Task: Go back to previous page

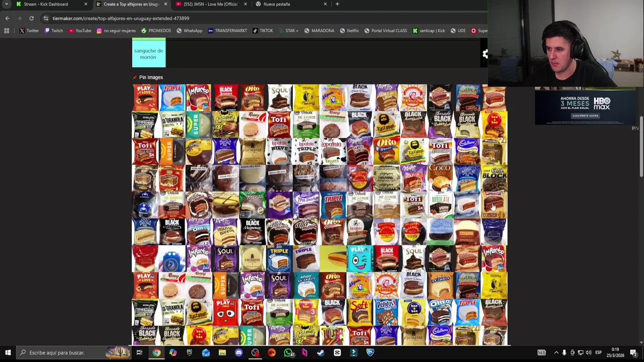Action: click(x=7, y=18)
